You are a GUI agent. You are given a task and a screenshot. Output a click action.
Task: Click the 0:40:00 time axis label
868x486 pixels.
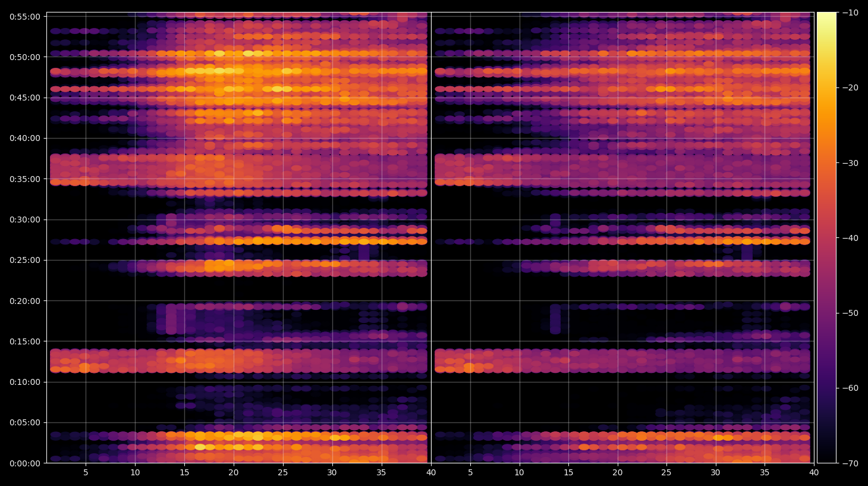(x=25, y=138)
